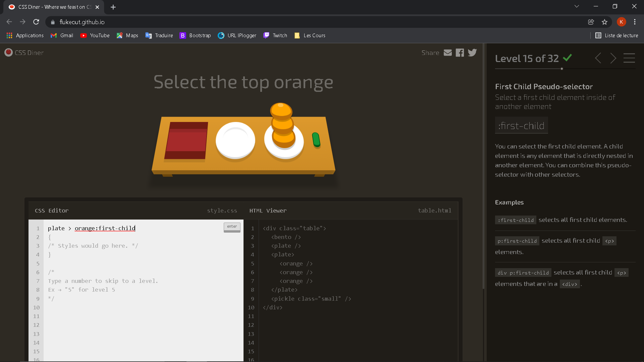This screenshot has height=362, width=644.
Task: Open the profile avatar K
Action: click(x=621, y=22)
